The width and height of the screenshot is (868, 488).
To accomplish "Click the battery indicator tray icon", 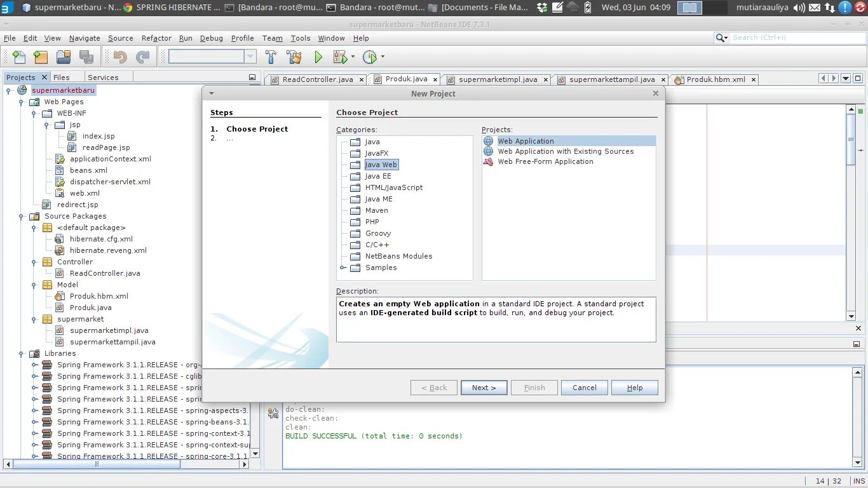I will [x=588, y=8].
